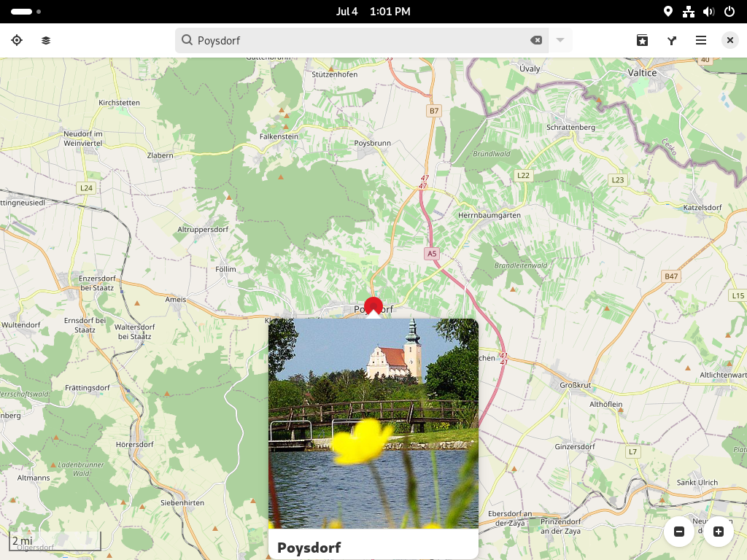Click the Katzelsdorf map label

(703, 208)
